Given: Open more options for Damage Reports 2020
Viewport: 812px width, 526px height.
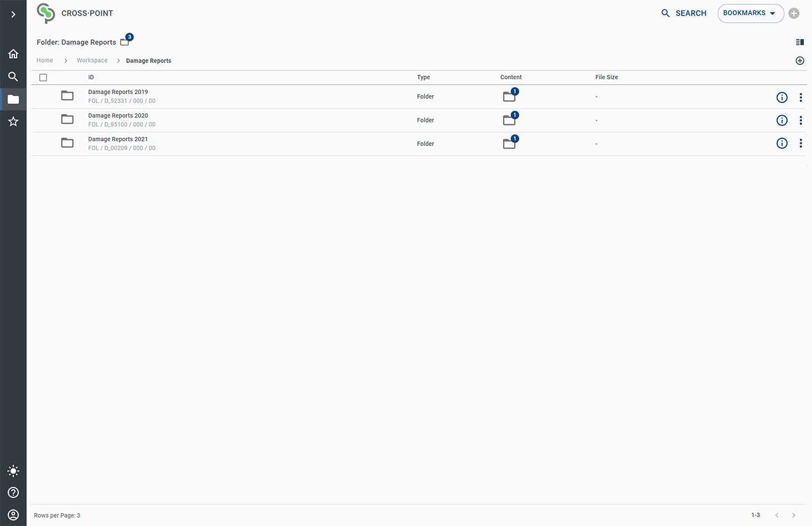Looking at the screenshot, I should click(800, 120).
